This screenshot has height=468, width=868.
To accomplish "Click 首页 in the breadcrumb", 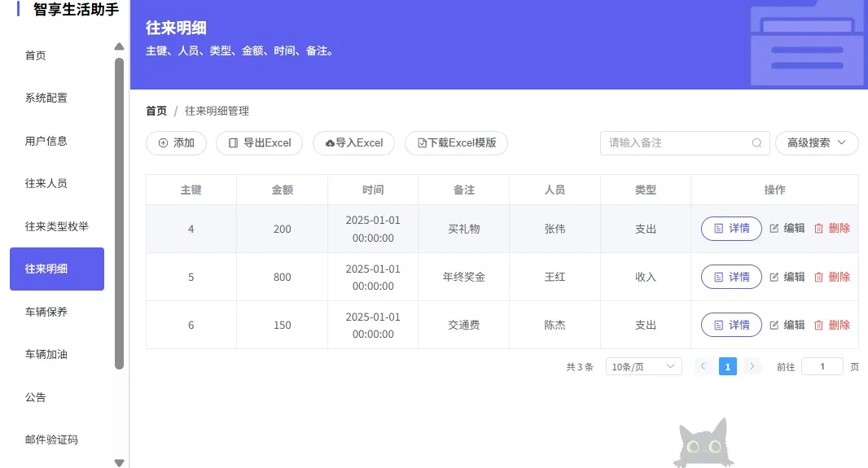I will tap(156, 111).
